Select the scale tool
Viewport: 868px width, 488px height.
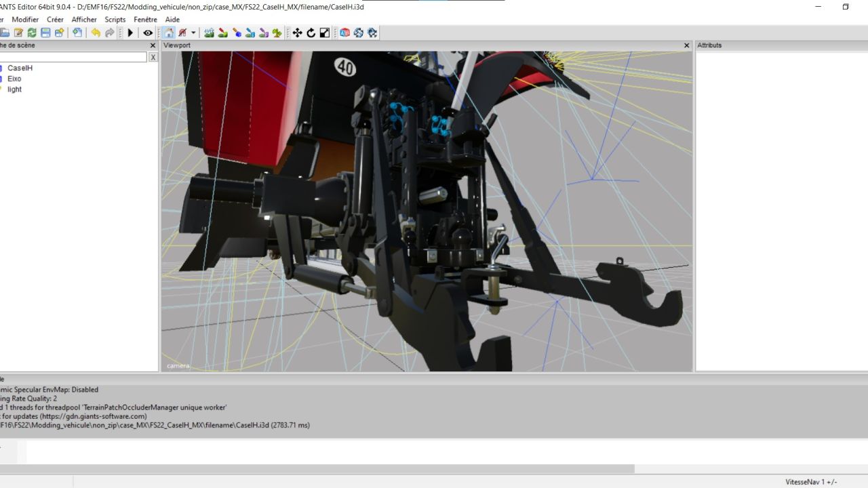pyautogui.click(x=325, y=33)
